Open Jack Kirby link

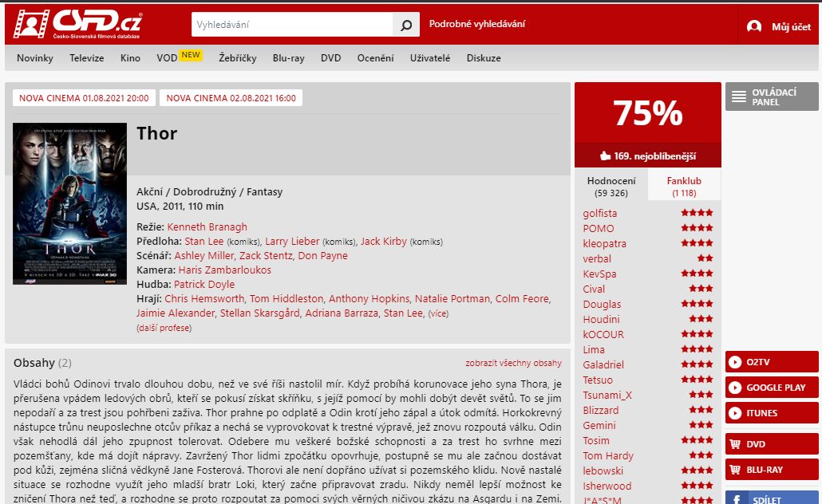pyautogui.click(x=384, y=242)
